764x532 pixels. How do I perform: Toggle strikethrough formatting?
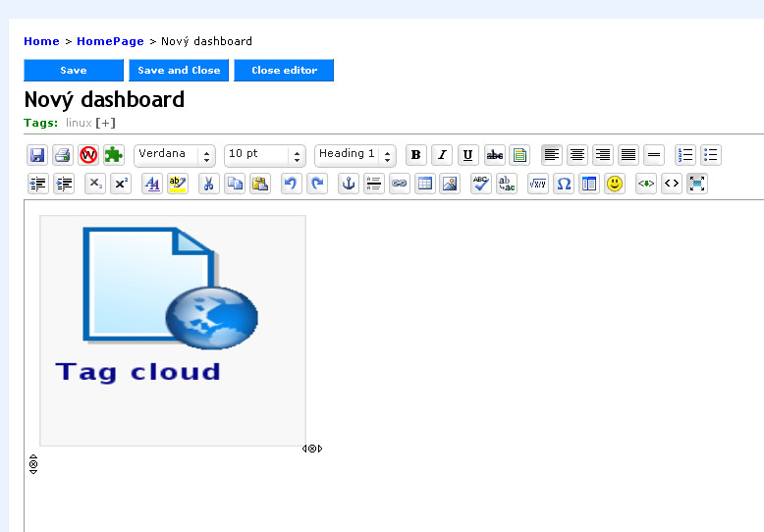[495, 155]
